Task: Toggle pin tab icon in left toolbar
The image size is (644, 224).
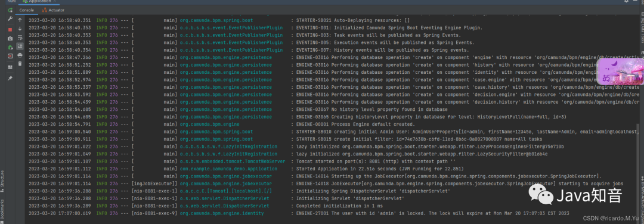Action: [10, 78]
